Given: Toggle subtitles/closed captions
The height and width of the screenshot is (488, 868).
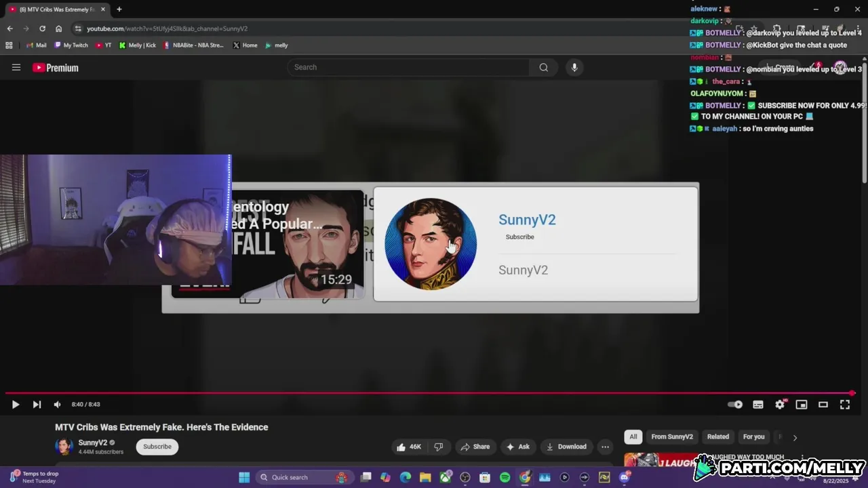Looking at the screenshot, I should click(x=758, y=405).
